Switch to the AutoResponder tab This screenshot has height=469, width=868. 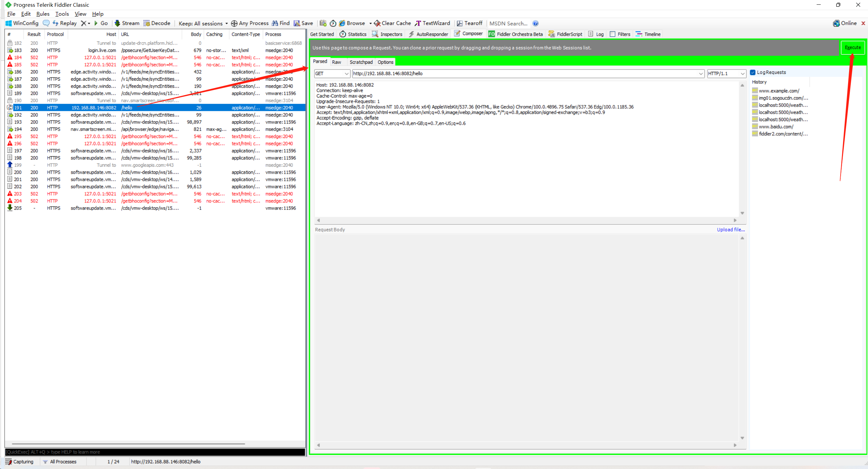428,34
